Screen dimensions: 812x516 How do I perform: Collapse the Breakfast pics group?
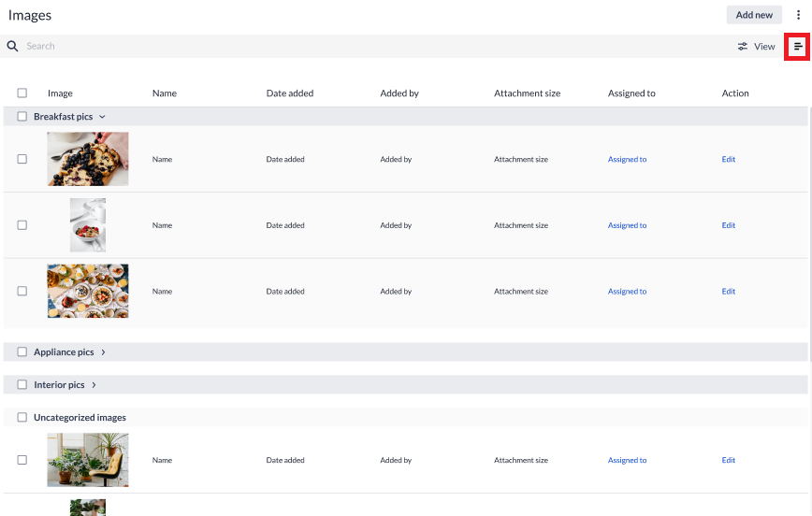[102, 117]
